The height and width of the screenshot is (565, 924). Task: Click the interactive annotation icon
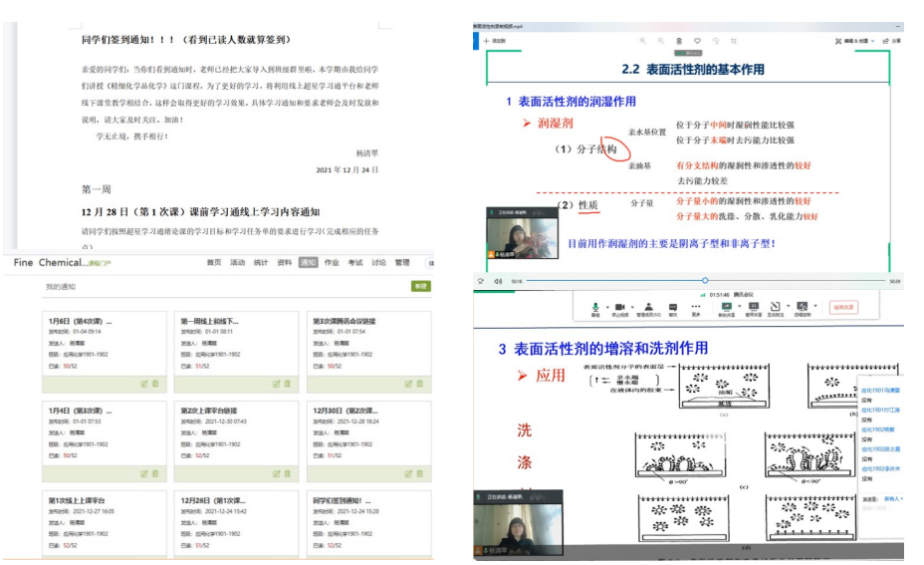pyautogui.click(x=776, y=306)
